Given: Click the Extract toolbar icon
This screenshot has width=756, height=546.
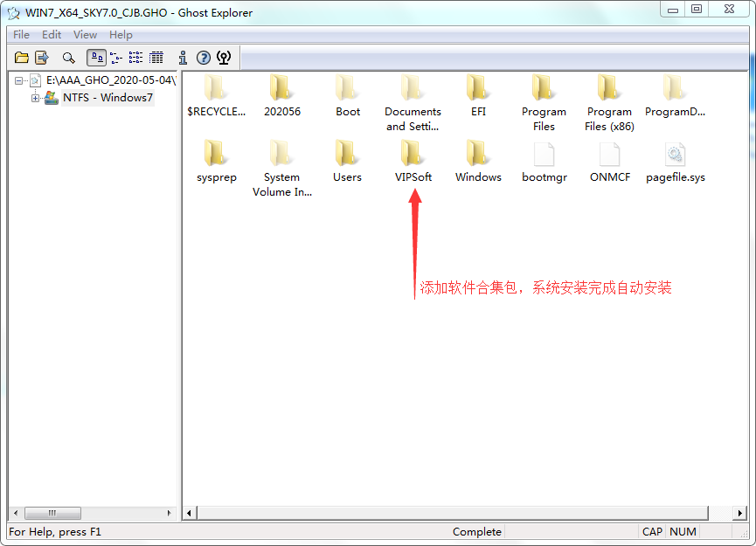Looking at the screenshot, I should pyautogui.click(x=43, y=58).
